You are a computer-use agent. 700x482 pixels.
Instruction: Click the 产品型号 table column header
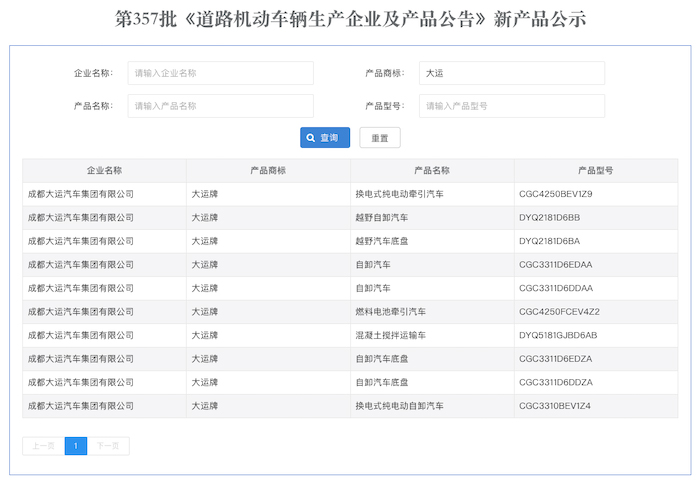tap(596, 171)
